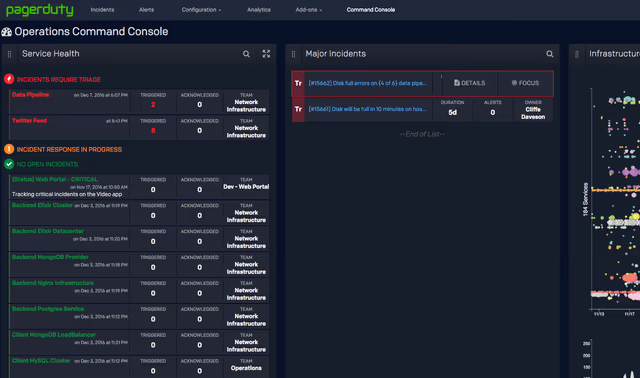
Task: Open the Data Pipeline service
Action: coord(31,95)
